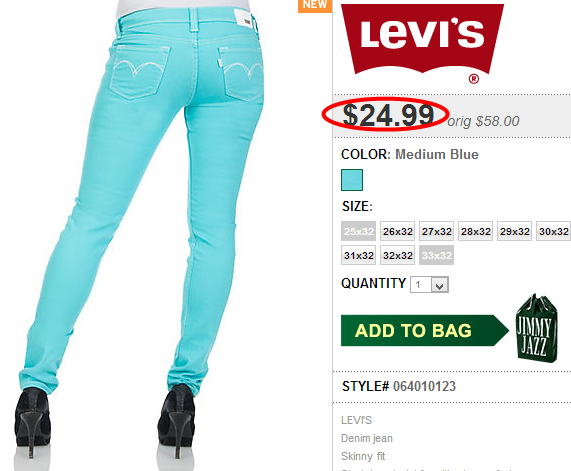Choose size 28x32
The height and width of the screenshot is (471, 571).
click(x=476, y=231)
